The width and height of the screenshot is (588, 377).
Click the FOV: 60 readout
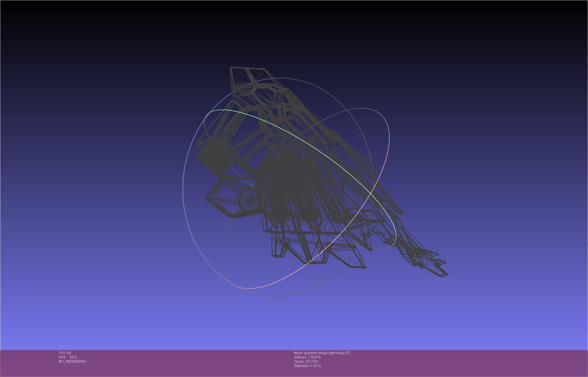point(65,353)
